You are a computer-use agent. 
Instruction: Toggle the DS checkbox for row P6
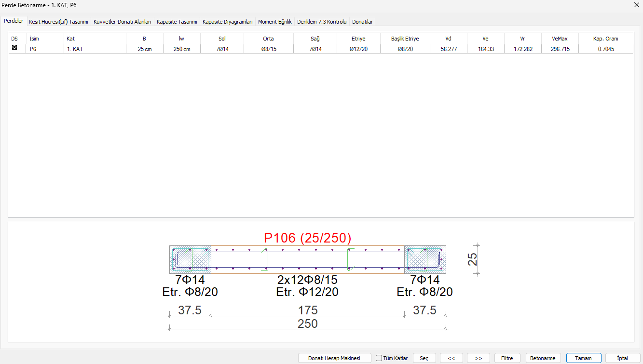(14, 48)
